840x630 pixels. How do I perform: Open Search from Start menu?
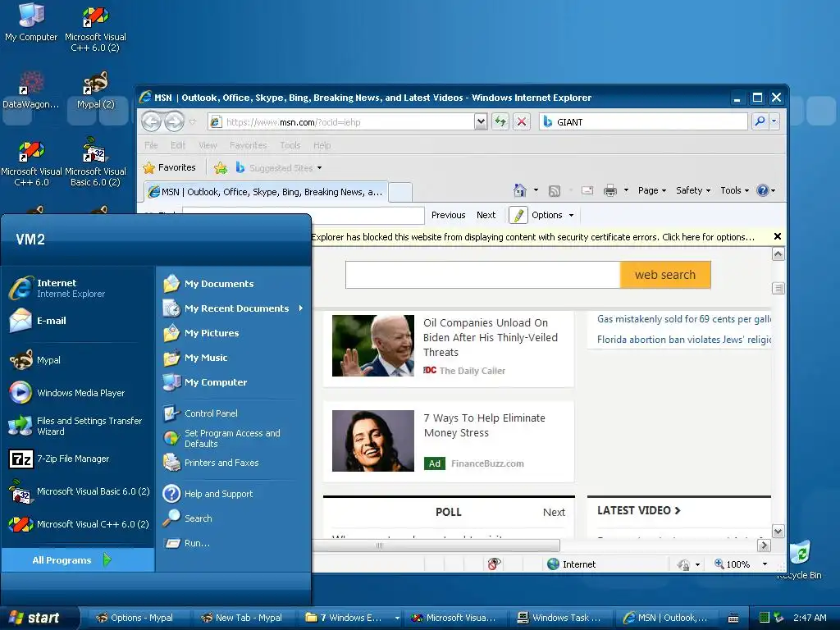pyautogui.click(x=233, y=518)
